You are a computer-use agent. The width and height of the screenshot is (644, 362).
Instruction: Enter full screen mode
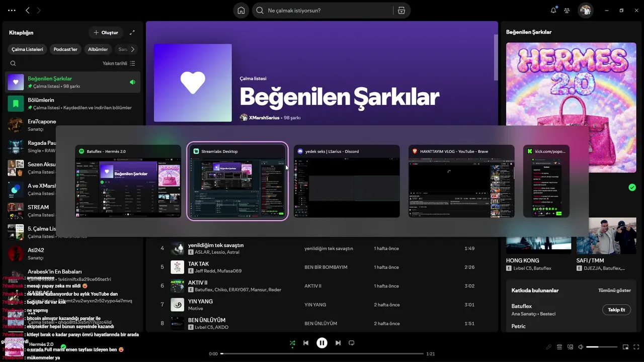[x=636, y=347]
